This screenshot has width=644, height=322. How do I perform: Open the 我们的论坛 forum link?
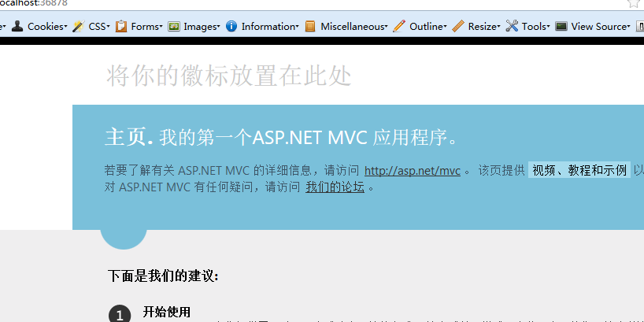pos(335,187)
